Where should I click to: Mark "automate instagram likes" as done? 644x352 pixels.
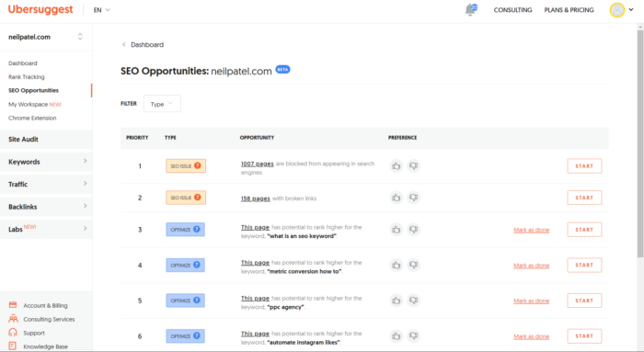tap(531, 336)
